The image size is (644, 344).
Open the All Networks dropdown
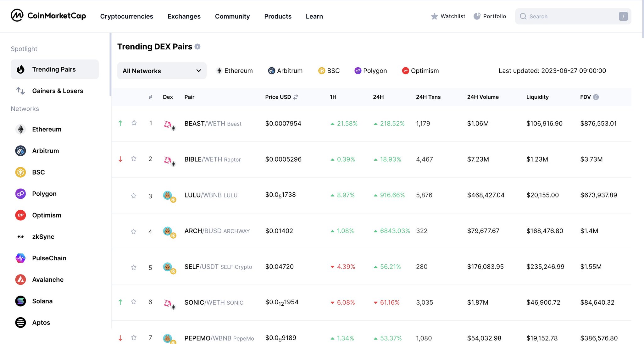point(162,71)
